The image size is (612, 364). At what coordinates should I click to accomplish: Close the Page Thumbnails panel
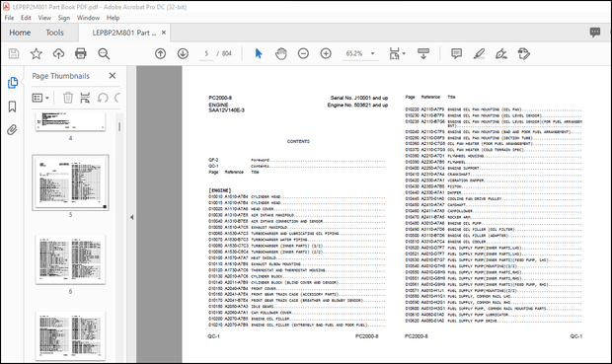pos(113,76)
